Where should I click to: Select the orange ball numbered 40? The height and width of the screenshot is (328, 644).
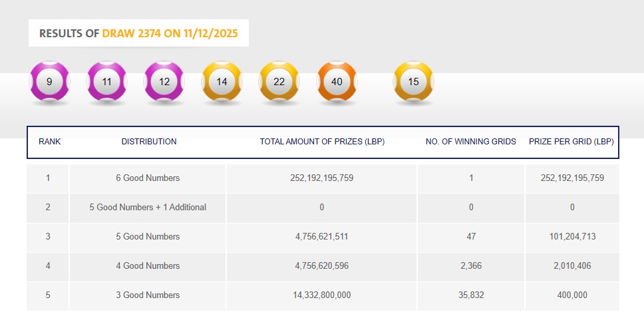pos(337,82)
